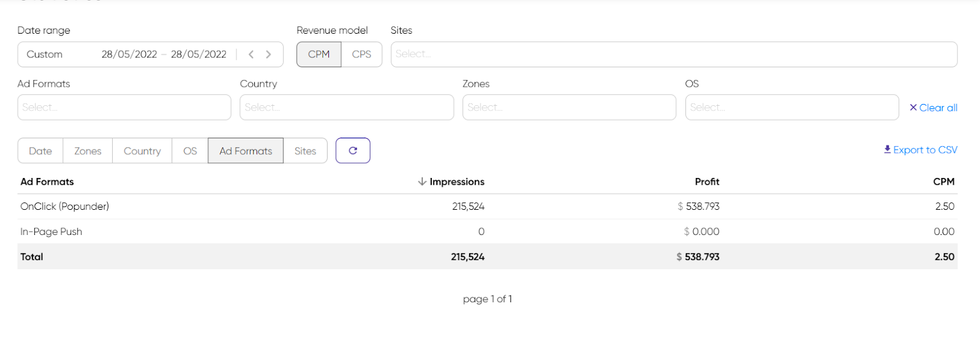Switch revenue model to CPS

point(361,54)
